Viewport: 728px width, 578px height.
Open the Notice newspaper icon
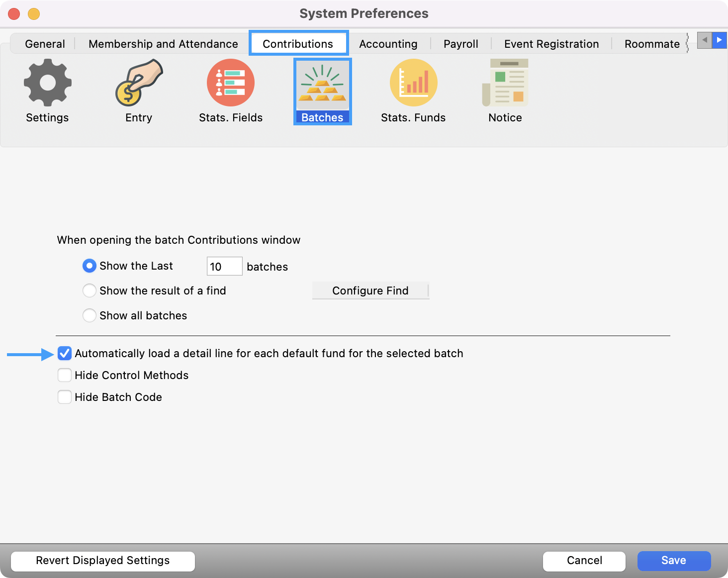[505, 83]
